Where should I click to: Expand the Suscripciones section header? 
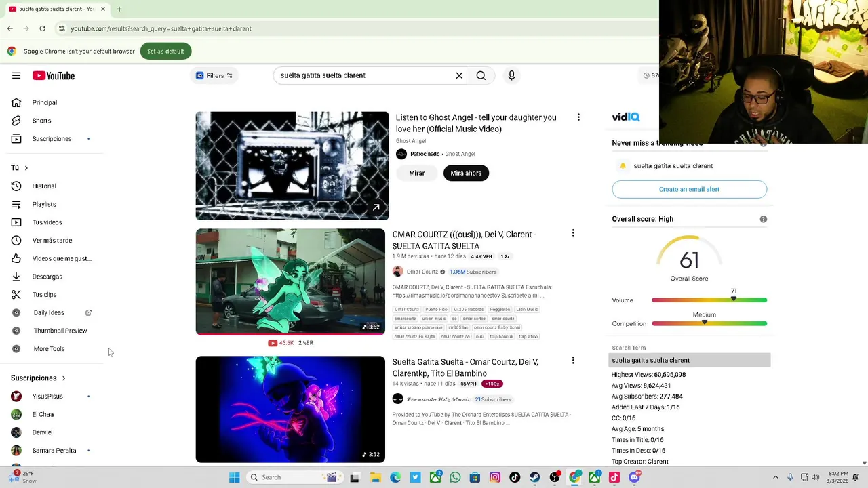pos(38,378)
